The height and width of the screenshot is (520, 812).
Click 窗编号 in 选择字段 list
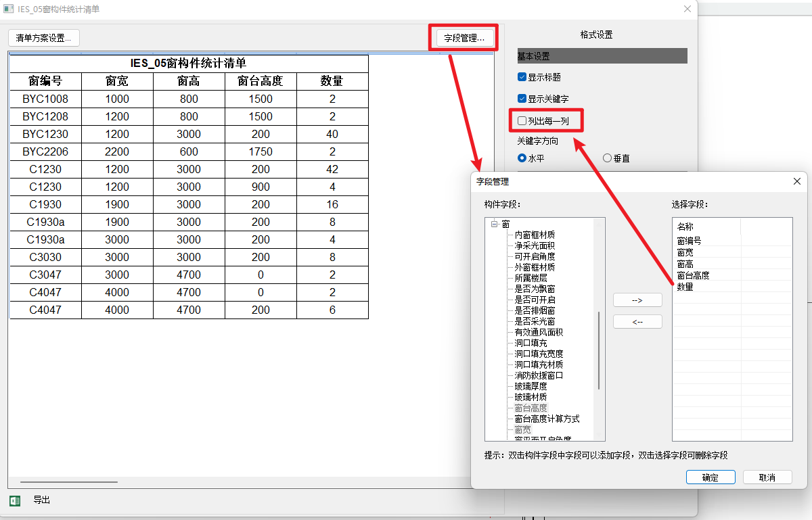689,241
